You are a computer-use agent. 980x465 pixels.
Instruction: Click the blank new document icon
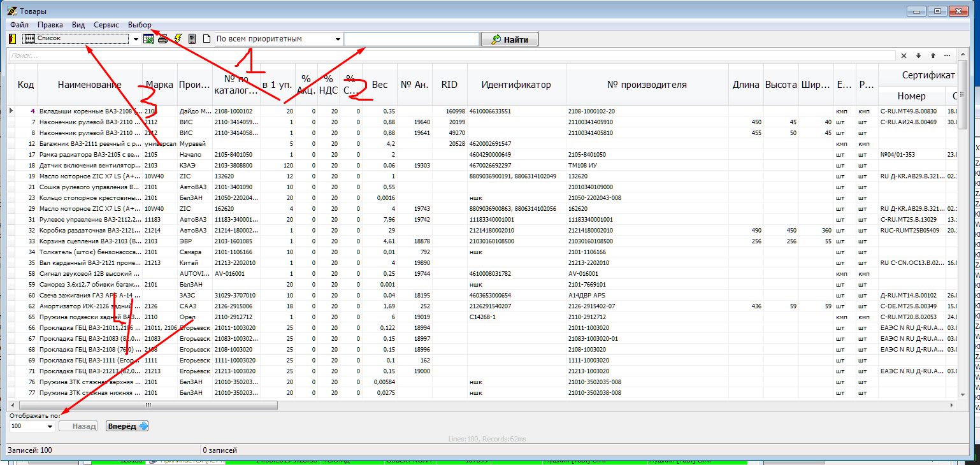pyautogui.click(x=206, y=39)
